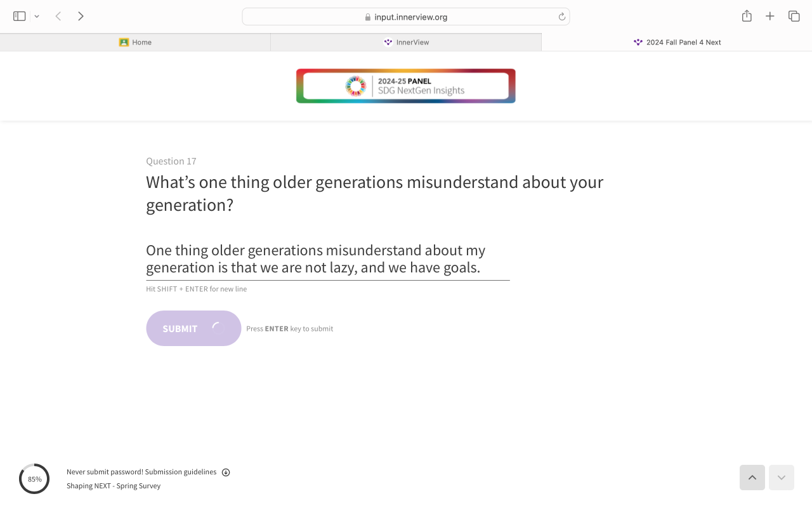Go to the next question with down chevron

point(781,478)
